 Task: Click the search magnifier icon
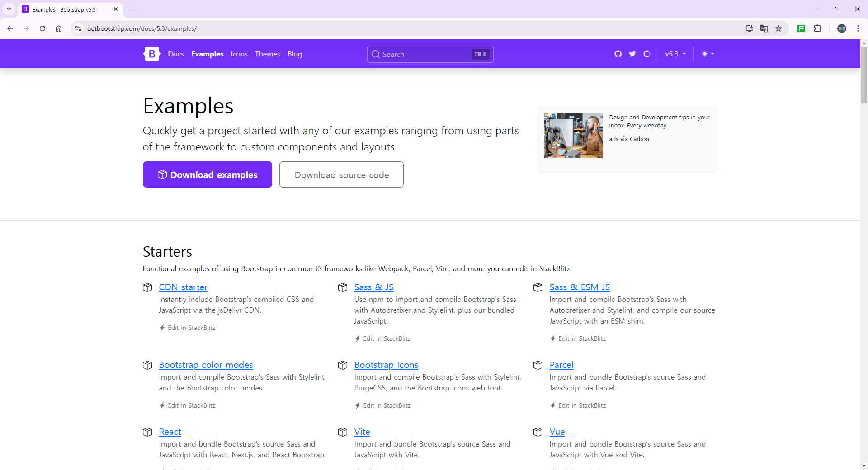pos(375,54)
